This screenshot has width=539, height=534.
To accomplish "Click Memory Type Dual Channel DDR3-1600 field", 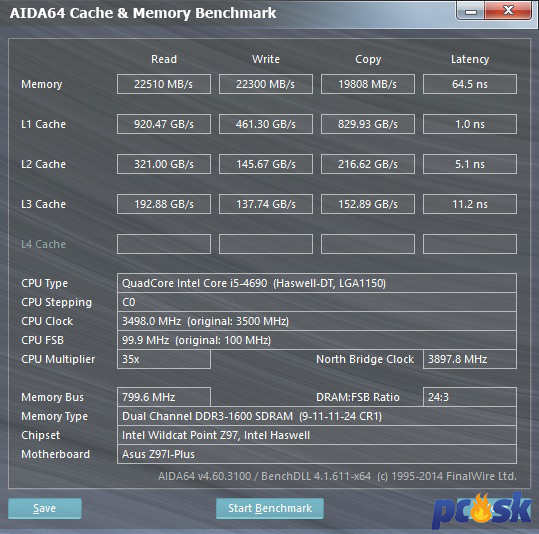I will tap(317, 416).
